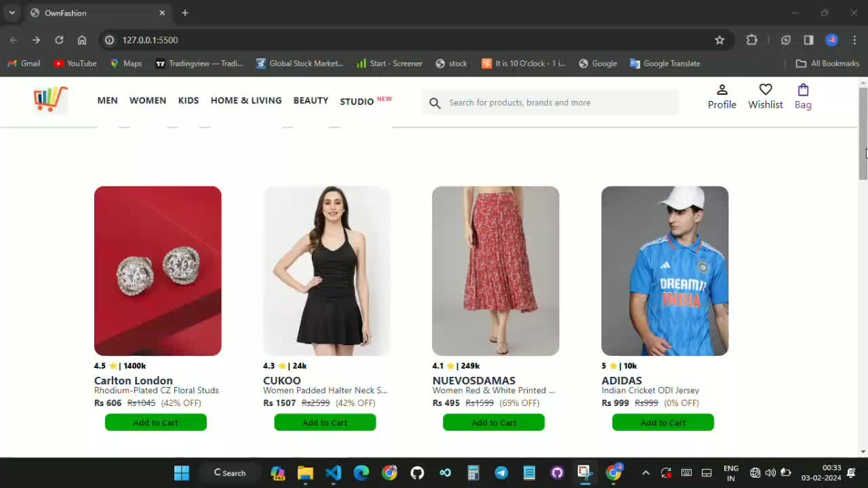Open the WOMEN menu

click(x=148, y=100)
